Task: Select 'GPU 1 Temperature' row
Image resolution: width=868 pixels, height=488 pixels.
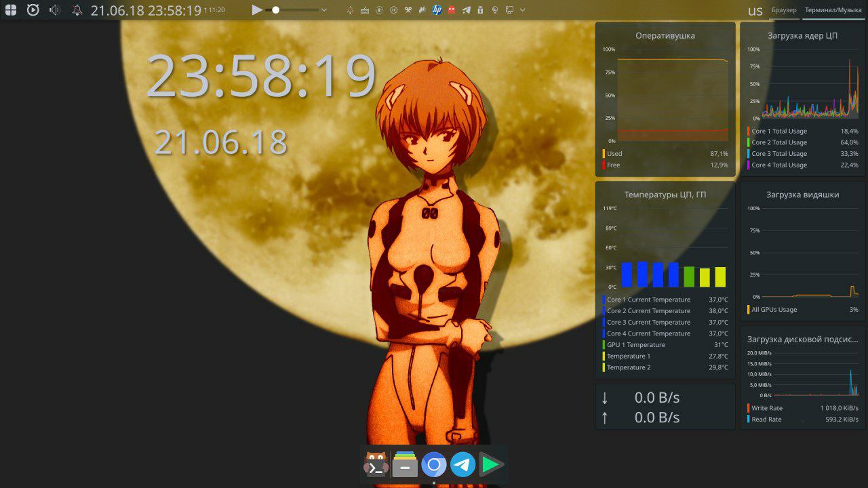Action: coord(665,344)
